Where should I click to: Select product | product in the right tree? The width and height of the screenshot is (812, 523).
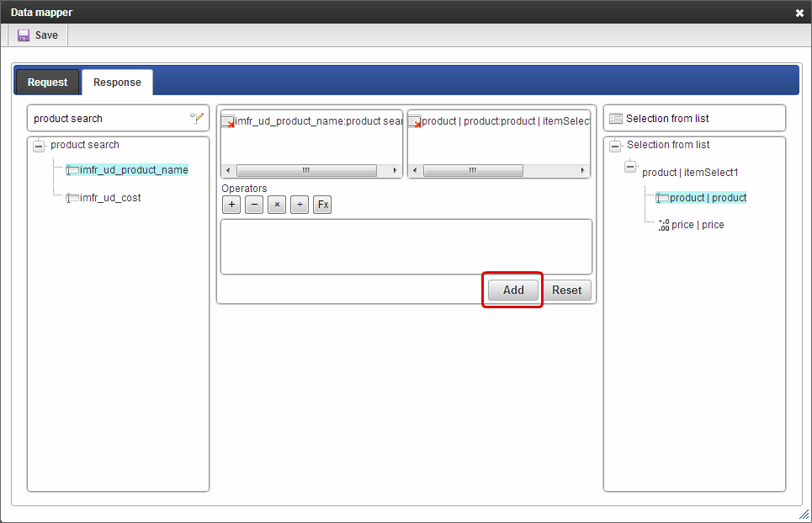[x=708, y=198]
